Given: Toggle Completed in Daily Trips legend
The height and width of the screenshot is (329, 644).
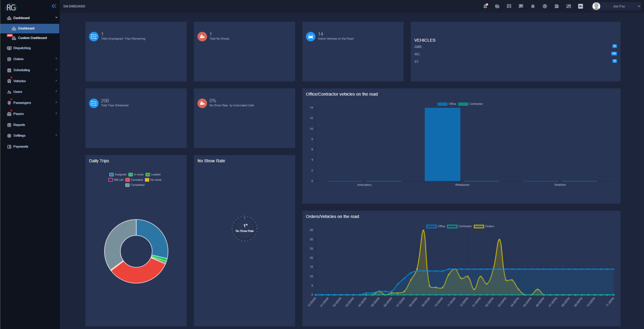Looking at the screenshot, I should click(135, 185).
